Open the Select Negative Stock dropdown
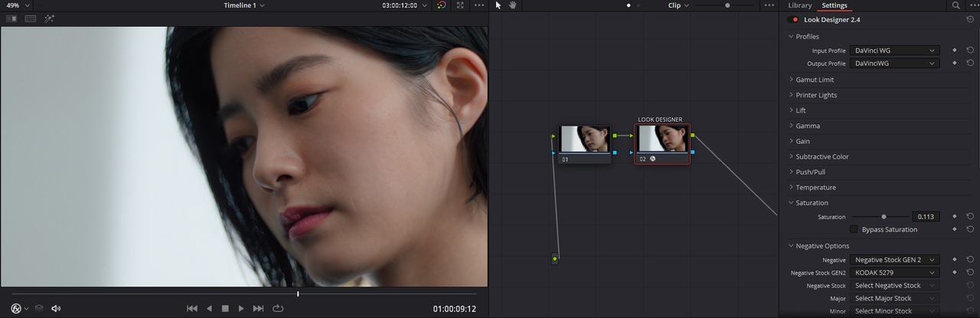The image size is (980, 318). click(895, 285)
